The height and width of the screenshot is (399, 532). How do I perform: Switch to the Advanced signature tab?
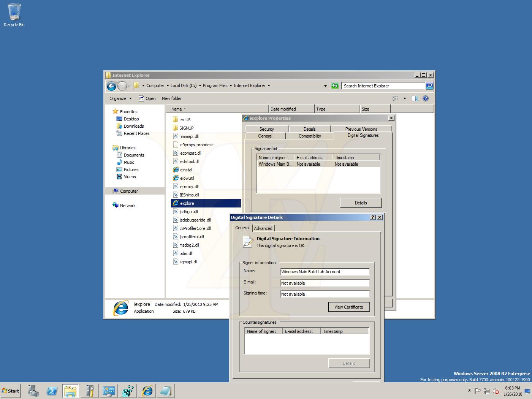tap(263, 228)
